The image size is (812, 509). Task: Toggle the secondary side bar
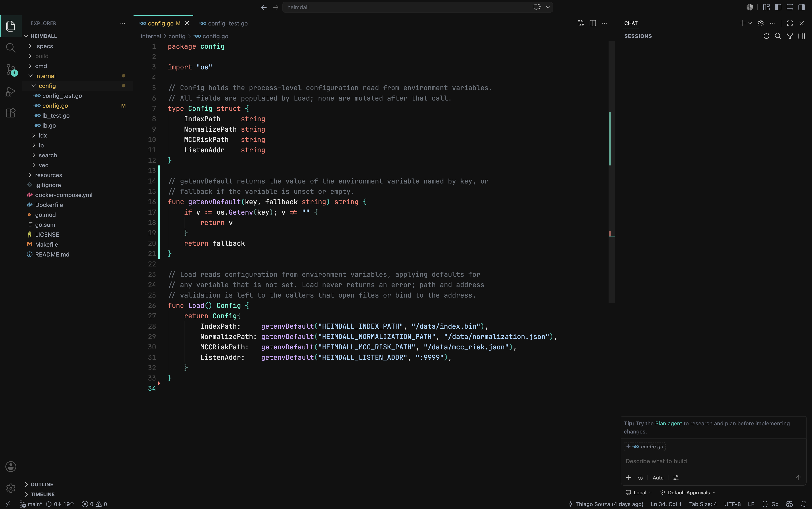click(802, 7)
